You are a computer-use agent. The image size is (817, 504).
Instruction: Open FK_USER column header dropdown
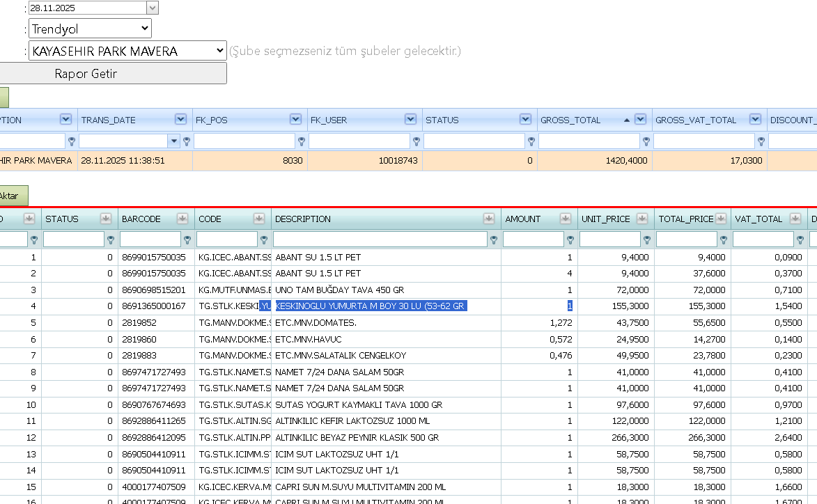(x=410, y=120)
